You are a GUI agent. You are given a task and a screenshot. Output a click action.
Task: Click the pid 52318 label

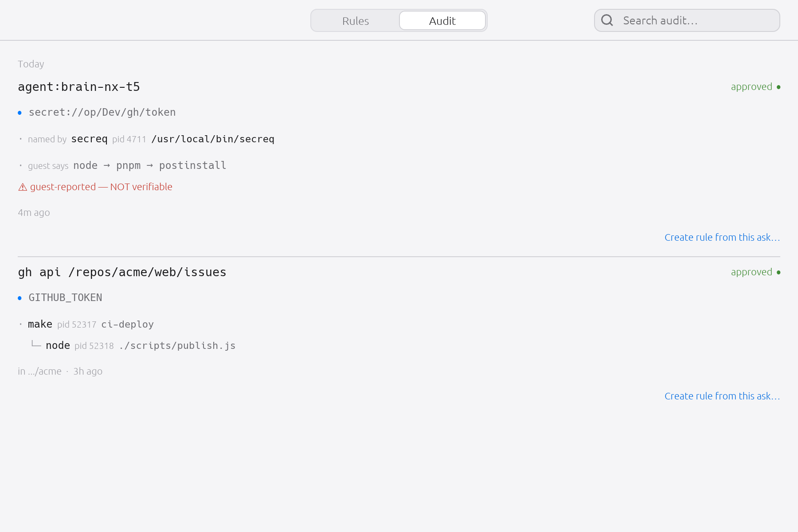[94, 346]
